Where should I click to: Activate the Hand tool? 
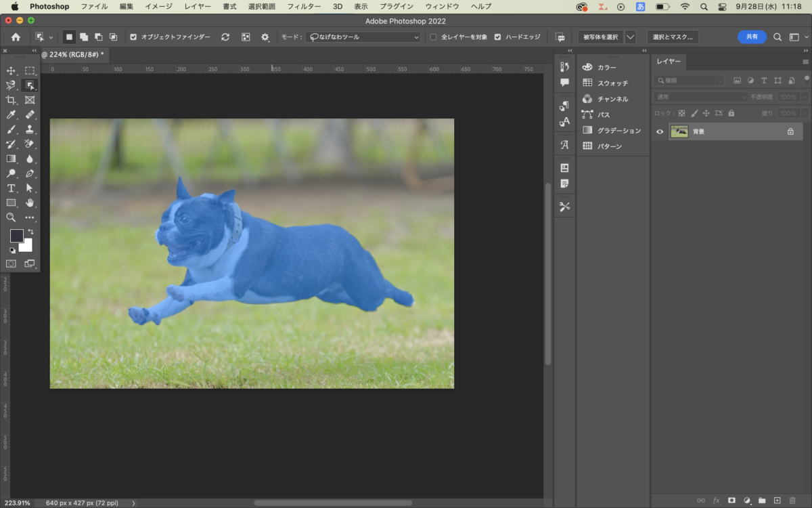click(x=30, y=203)
